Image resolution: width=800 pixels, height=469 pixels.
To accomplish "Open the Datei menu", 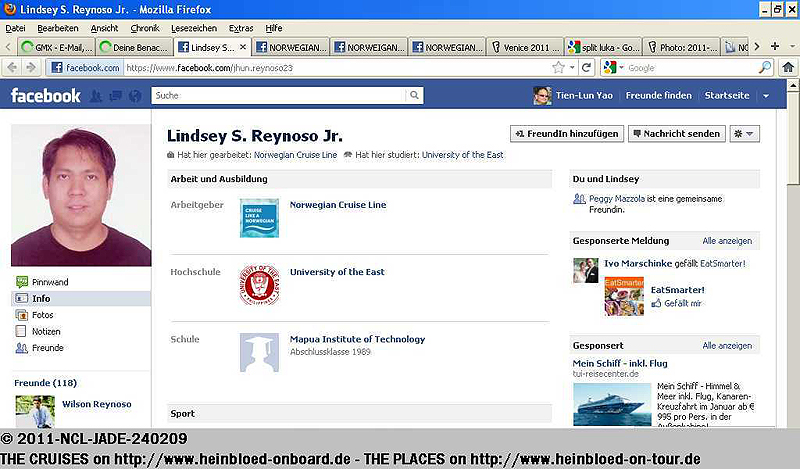I will point(15,28).
